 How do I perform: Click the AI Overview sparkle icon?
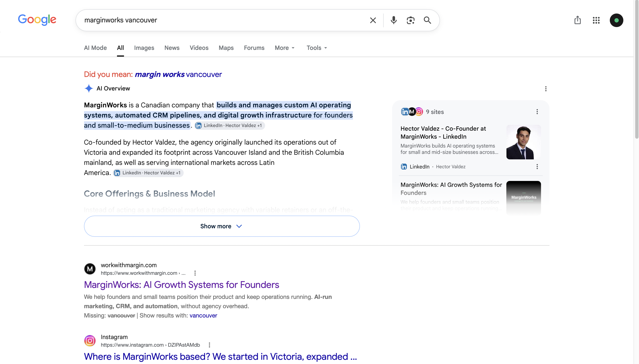[89, 89]
